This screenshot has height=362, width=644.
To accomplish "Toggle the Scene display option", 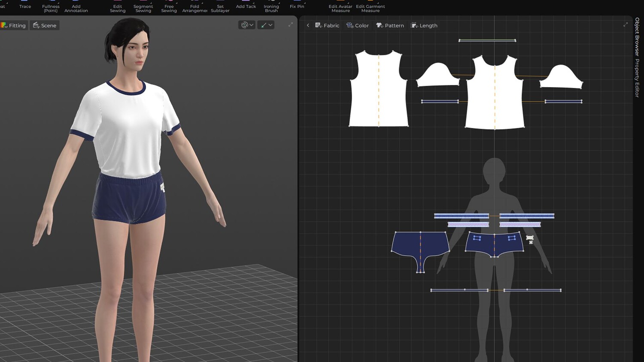I will 45,25.
